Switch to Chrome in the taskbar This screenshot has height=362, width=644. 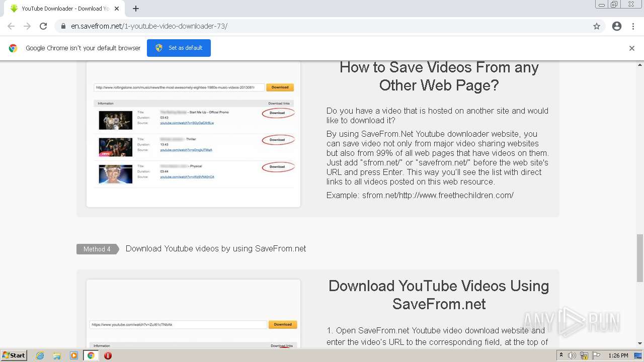(x=91, y=355)
